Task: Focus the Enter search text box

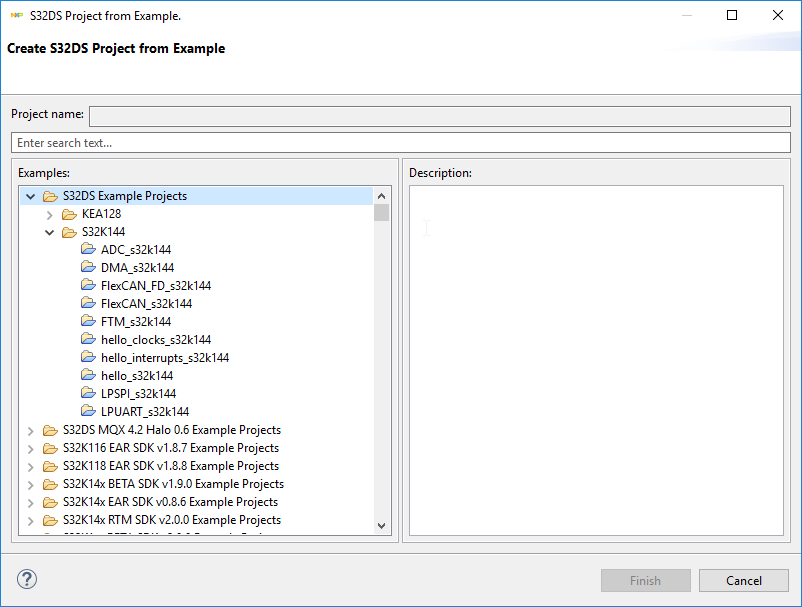Action: tap(401, 143)
